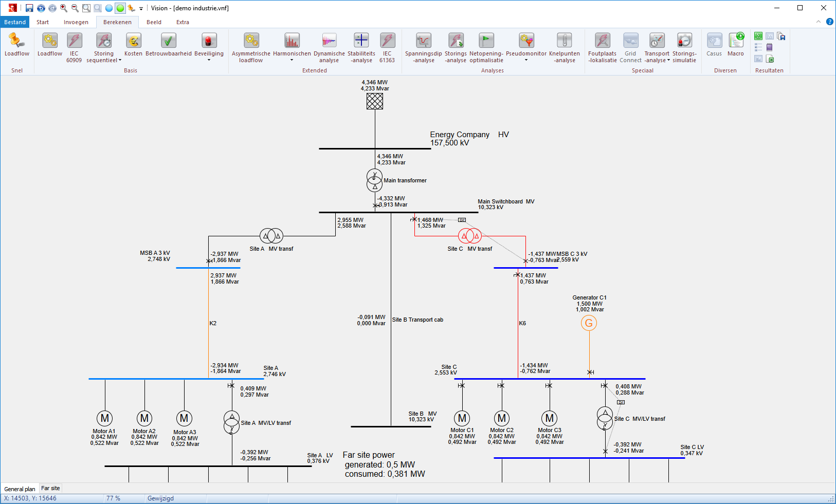Select the Generator C1 symbol
This screenshot has width=836, height=504.
tap(589, 323)
